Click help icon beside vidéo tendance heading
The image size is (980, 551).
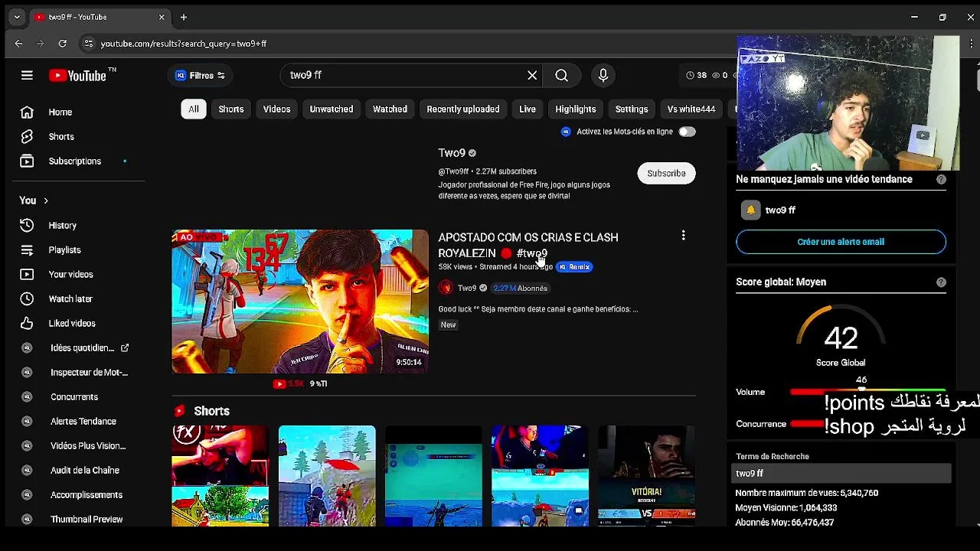tap(941, 180)
